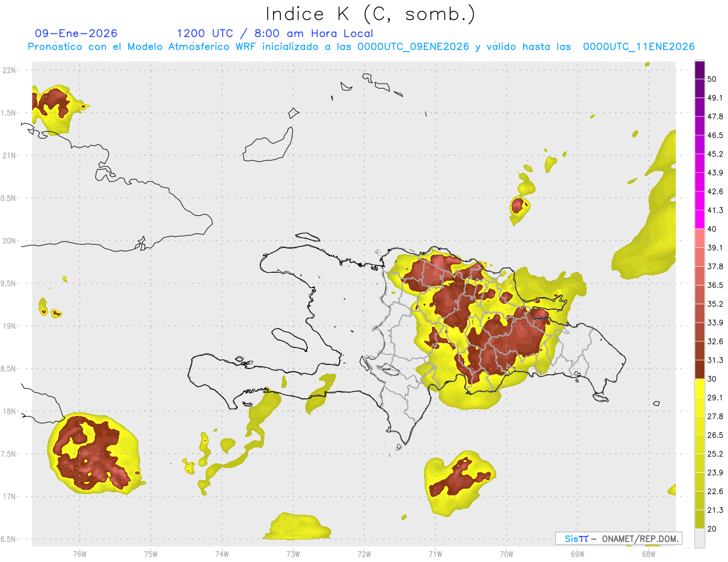Select the gray swatch below 20
This screenshot has height=562, width=728.
[700, 538]
